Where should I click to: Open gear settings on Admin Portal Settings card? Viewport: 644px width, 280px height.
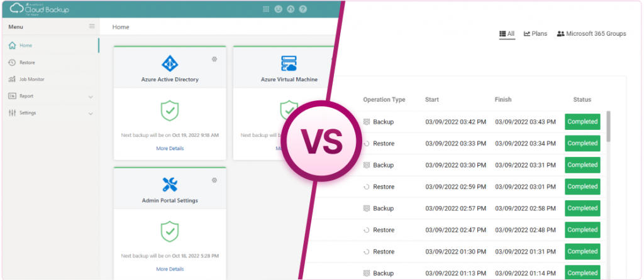(214, 180)
